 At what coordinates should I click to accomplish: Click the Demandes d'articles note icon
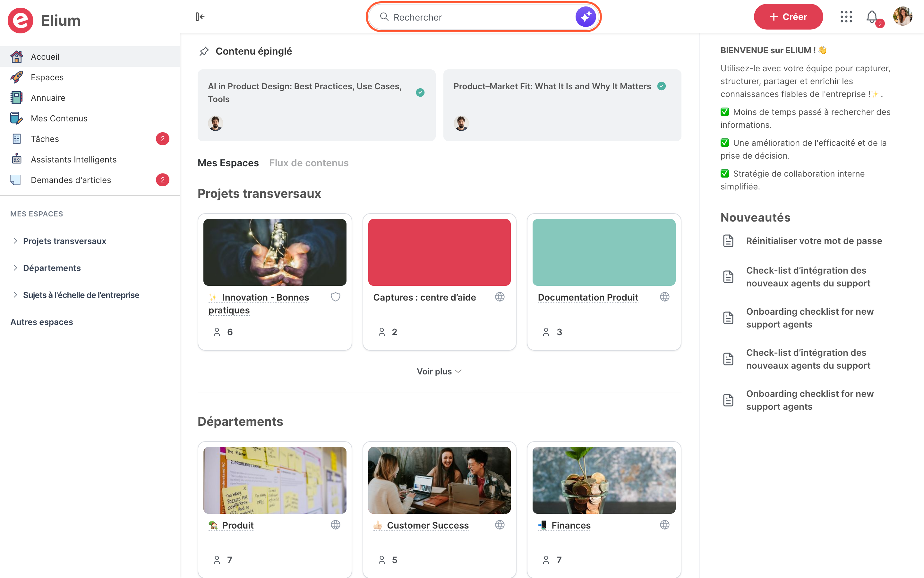(x=16, y=180)
